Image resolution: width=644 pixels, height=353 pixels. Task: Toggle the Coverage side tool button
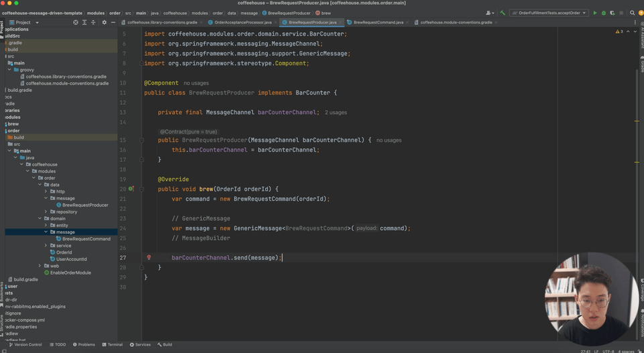[x=641, y=290]
